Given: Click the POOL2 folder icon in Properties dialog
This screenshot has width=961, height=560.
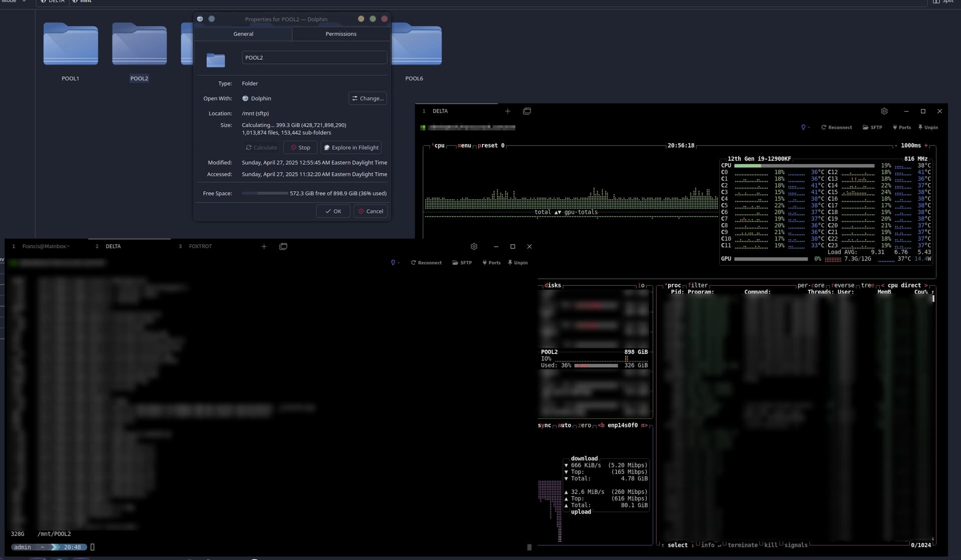Looking at the screenshot, I should pos(216,60).
